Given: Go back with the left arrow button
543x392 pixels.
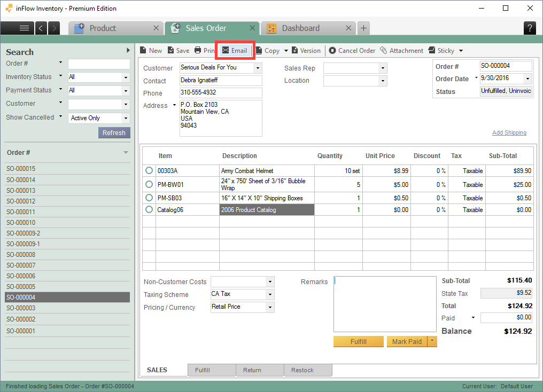Looking at the screenshot, I should point(41,28).
